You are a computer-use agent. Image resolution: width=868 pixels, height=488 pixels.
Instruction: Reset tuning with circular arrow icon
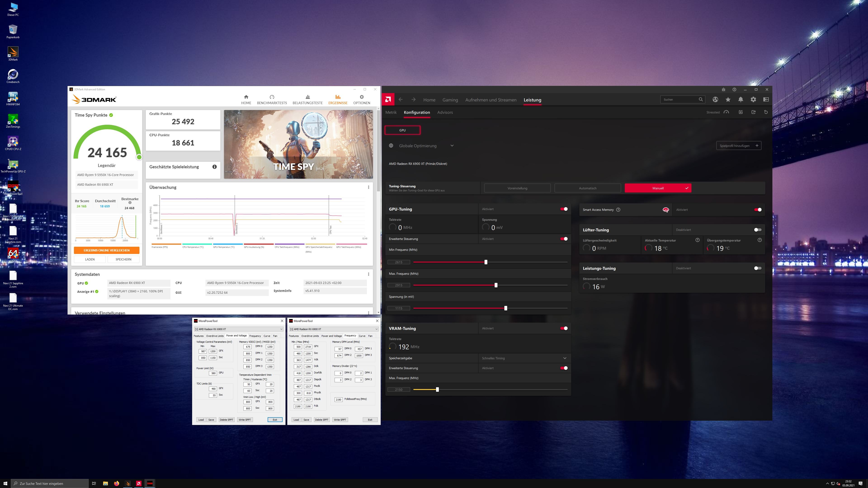[x=766, y=112]
